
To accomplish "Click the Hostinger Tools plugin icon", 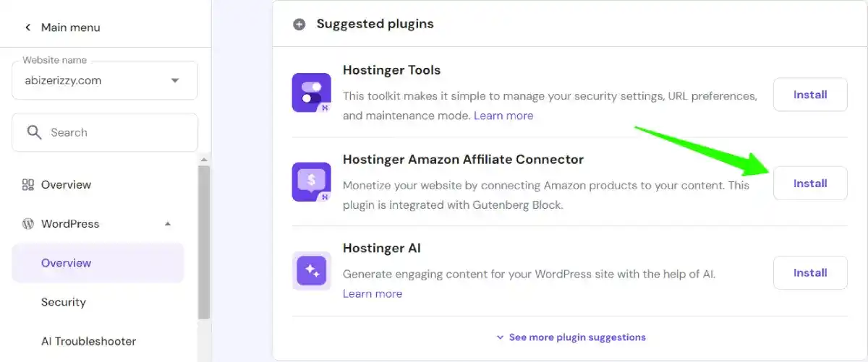I will tap(311, 93).
